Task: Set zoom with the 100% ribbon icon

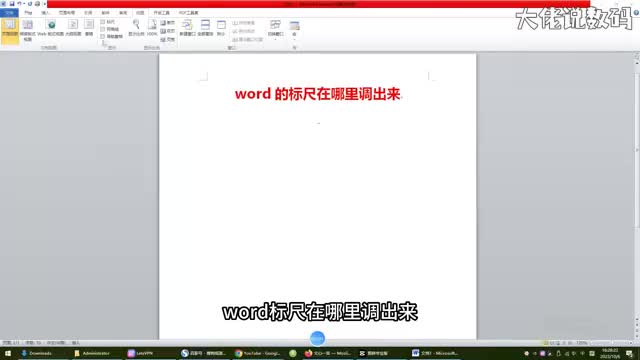Action: coord(152,28)
